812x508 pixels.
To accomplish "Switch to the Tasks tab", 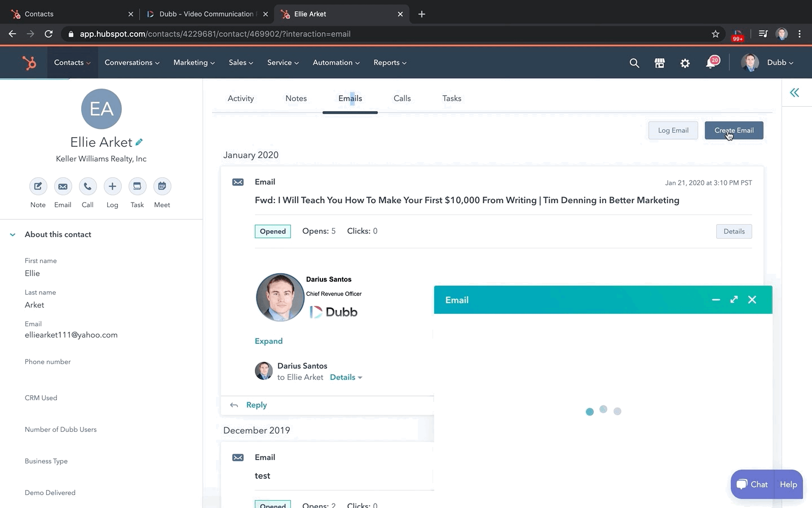I will click(452, 98).
